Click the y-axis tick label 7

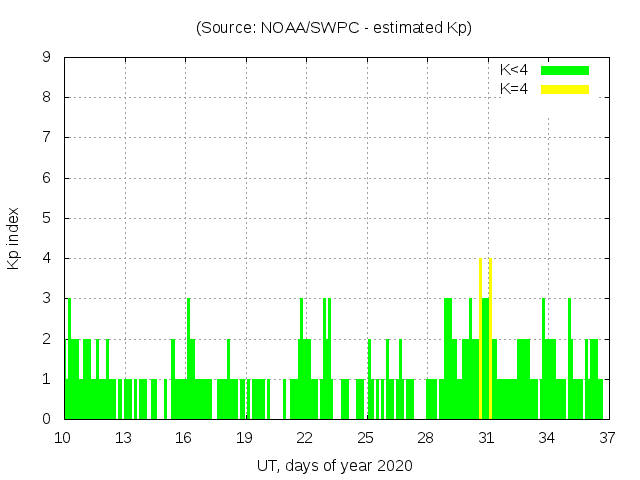[x=46, y=138]
